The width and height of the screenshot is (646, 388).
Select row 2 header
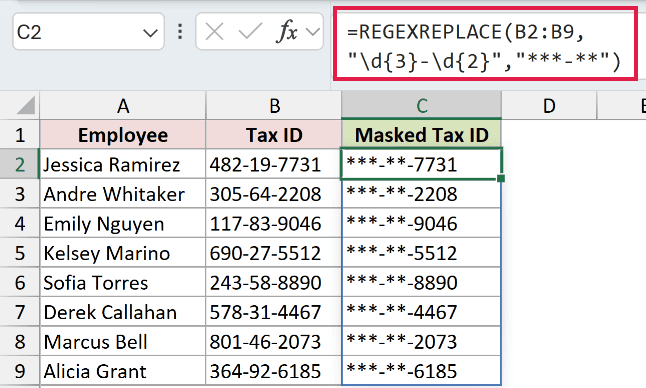click(x=20, y=164)
